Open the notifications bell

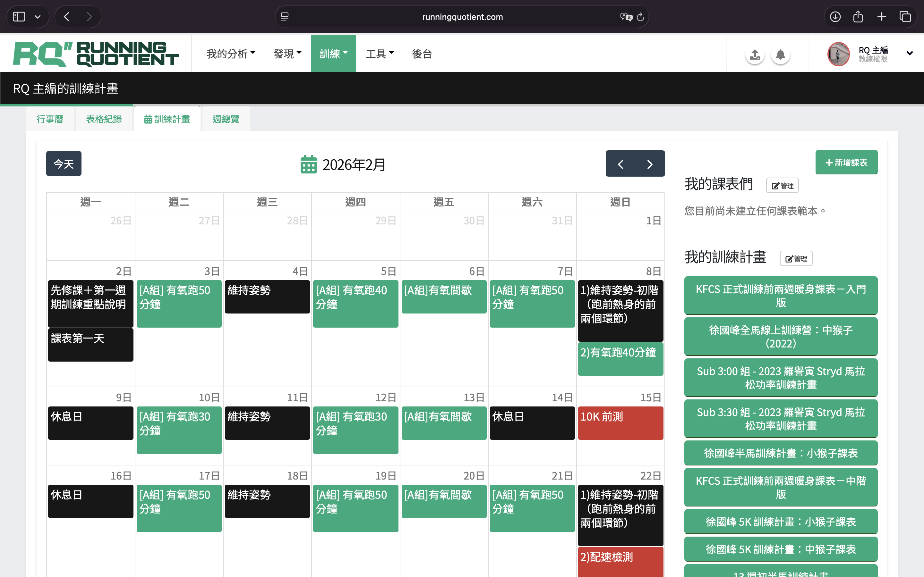(x=781, y=54)
